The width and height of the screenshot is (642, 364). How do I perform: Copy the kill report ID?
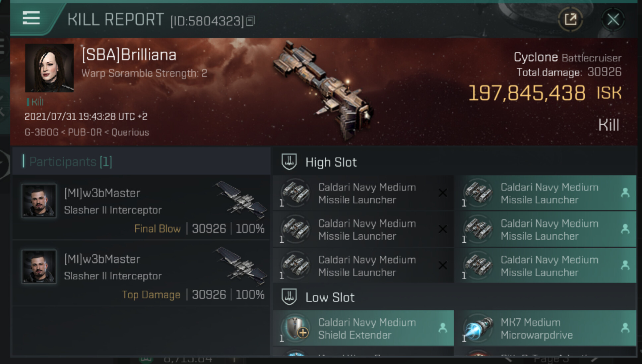pyautogui.click(x=251, y=21)
